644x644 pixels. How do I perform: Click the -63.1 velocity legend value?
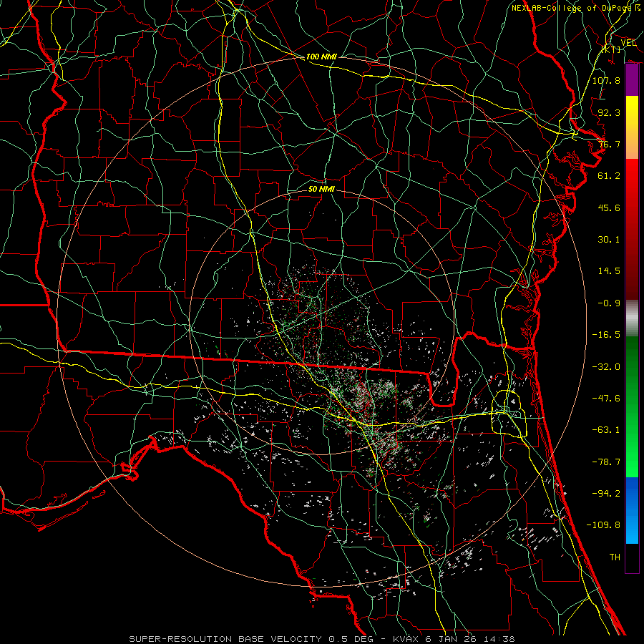click(x=606, y=430)
